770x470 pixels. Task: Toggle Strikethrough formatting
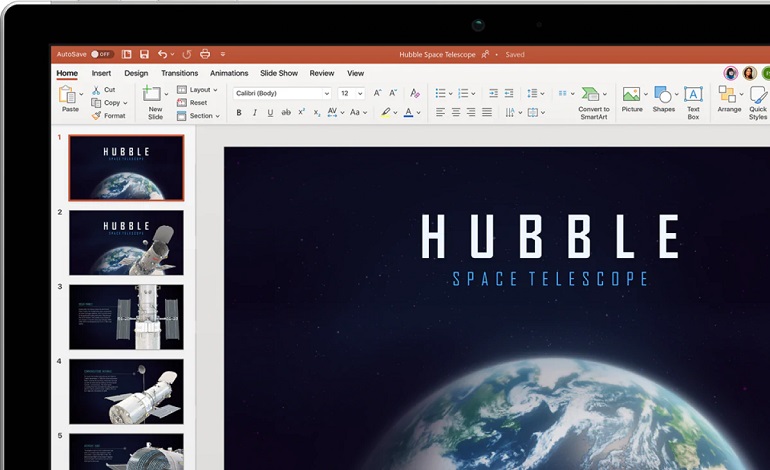click(x=286, y=113)
